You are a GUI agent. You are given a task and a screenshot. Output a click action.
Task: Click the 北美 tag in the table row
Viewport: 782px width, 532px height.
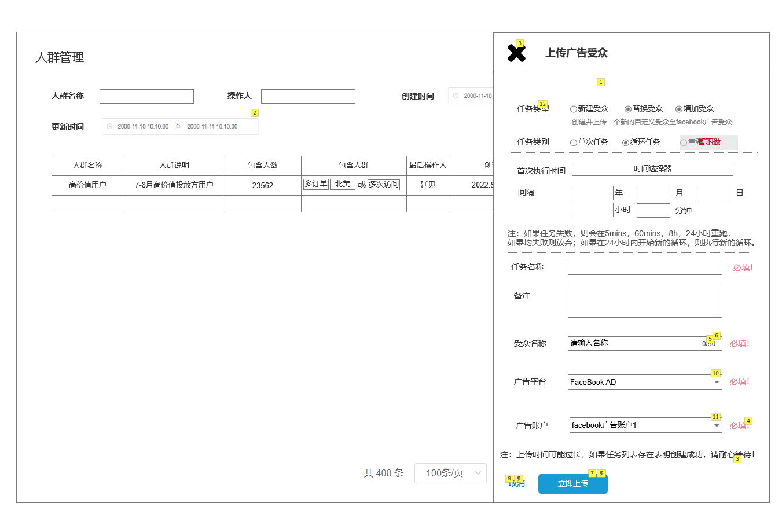pyautogui.click(x=343, y=184)
